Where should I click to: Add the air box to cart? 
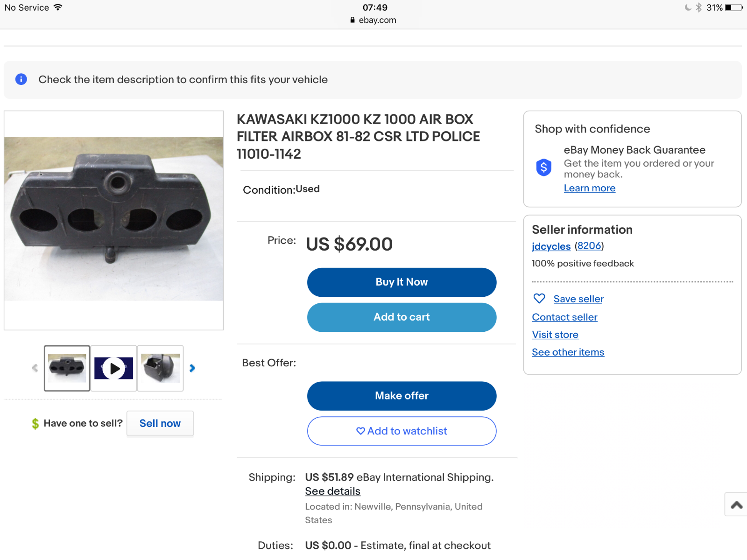point(402,317)
